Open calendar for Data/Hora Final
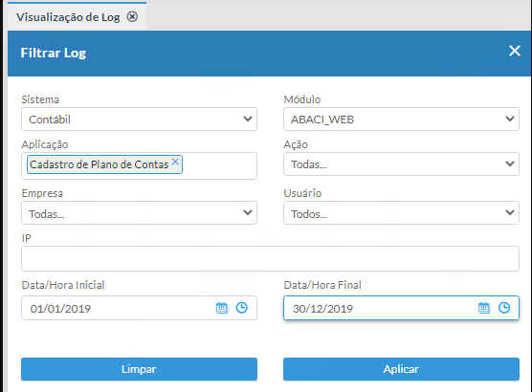Viewport: 532px width, 392px height. 484,308
